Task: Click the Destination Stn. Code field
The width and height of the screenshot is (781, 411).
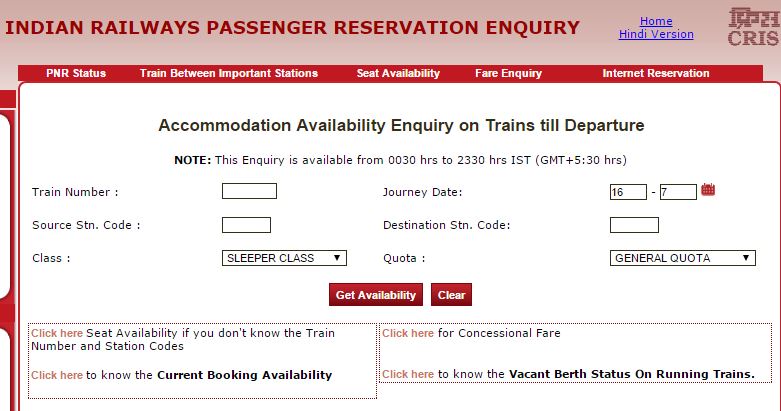Action: coord(634,225)
